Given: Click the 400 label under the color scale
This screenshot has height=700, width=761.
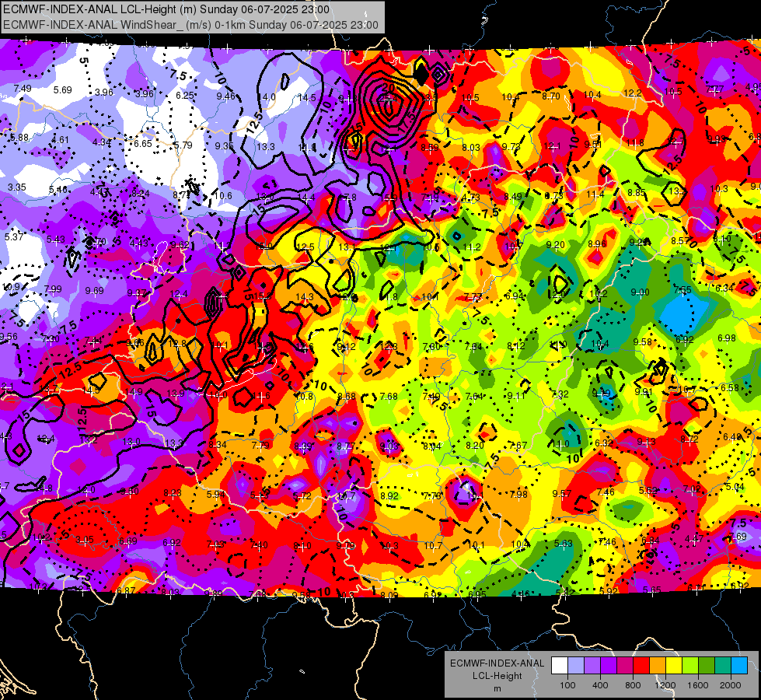Looking at the screenshot, I should click(x=600, y=685).
